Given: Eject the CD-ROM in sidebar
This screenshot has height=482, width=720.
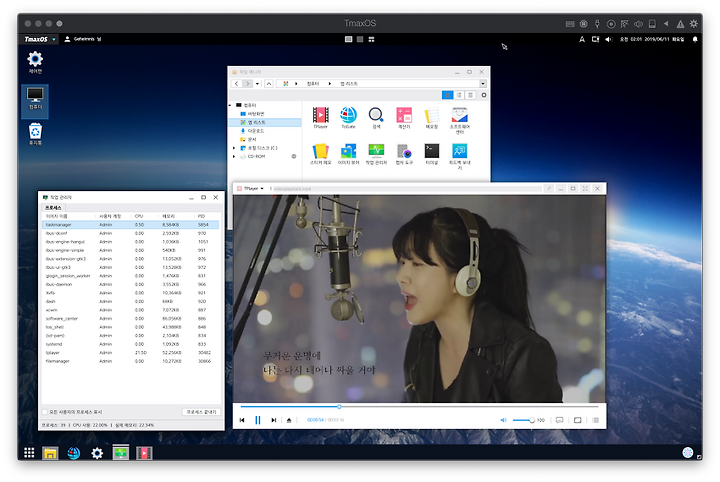Looking at the screenshot, I should pos(294,157).
